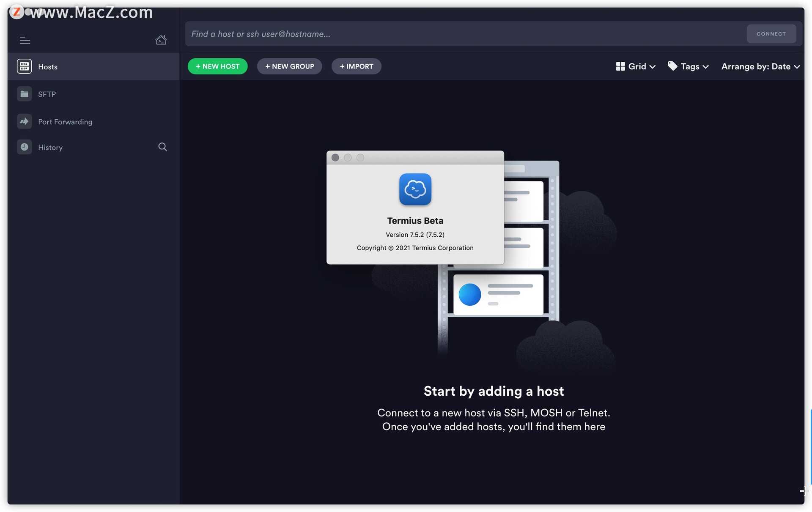Click the + IMPORT button
The height and width of the screenshot is (512, 812).
[x=356, y=66]
